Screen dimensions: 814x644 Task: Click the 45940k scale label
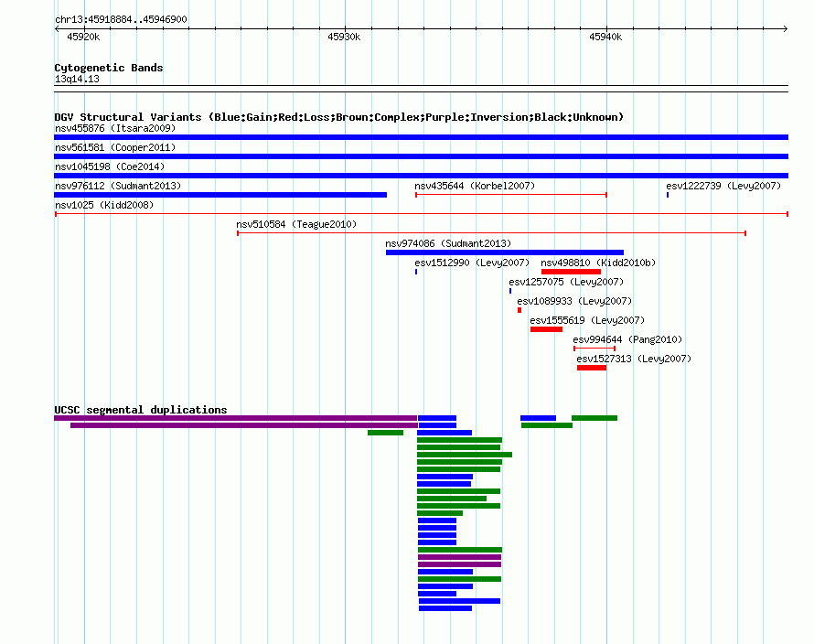[x=605, y=37]
